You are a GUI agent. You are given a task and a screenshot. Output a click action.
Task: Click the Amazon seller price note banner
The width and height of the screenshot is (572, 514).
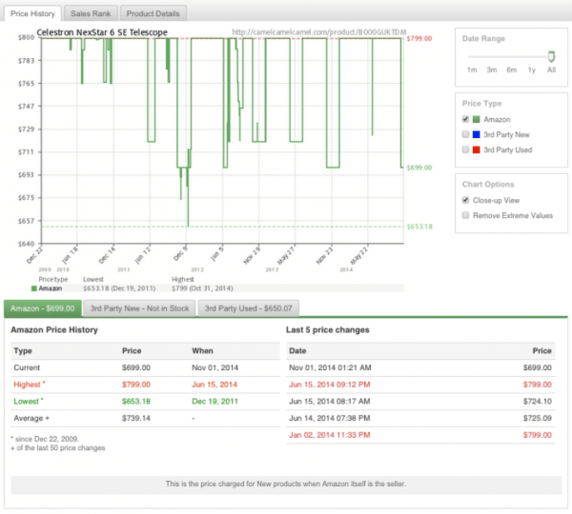pos(286,484)
